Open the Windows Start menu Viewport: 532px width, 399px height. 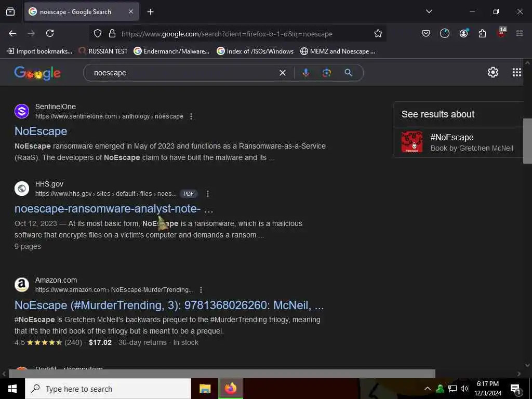pos(12,389)
